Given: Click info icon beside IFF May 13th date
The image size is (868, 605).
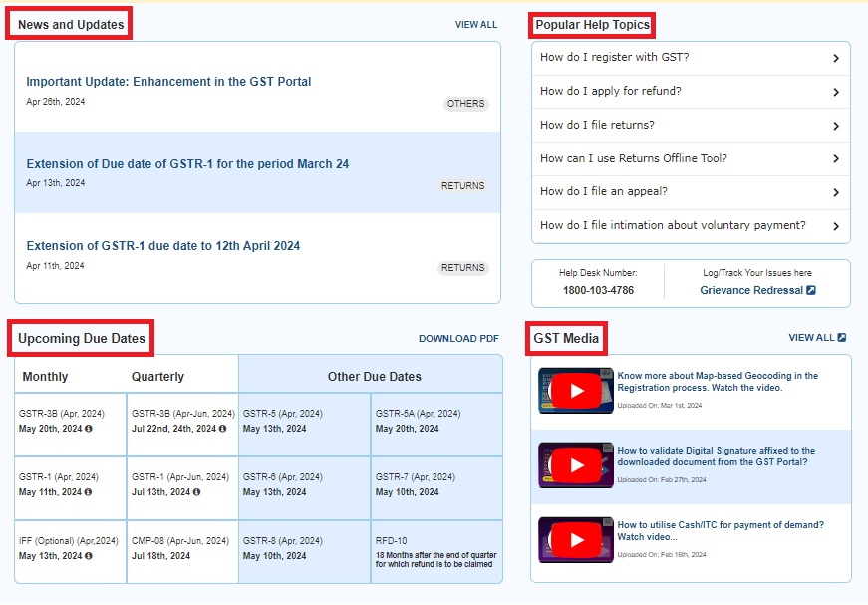Looking at the screenshot, I should point(88,556).
